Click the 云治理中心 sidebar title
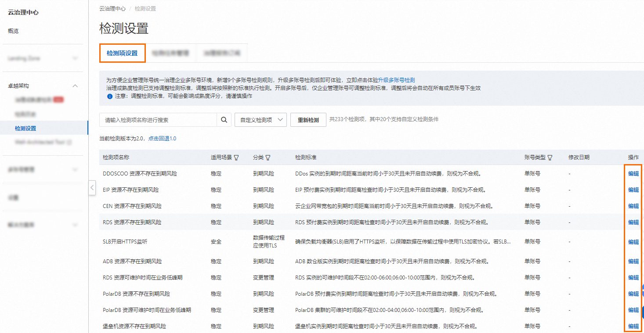Viewport: 644px width, 333px height. click(23, 12)
